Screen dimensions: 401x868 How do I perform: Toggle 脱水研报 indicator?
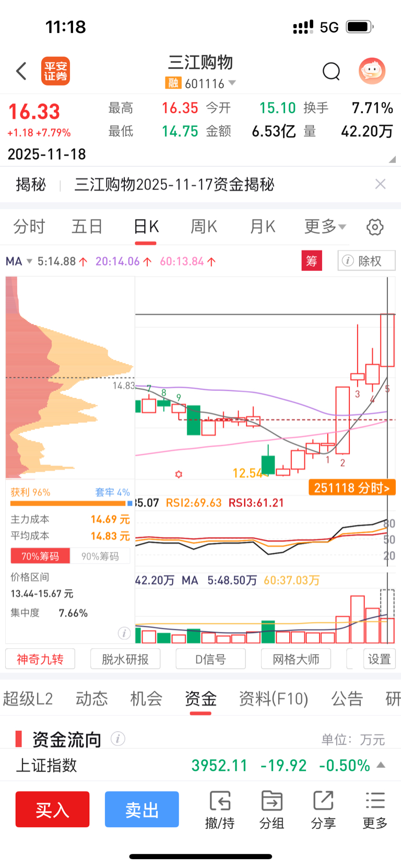point(125,659)
